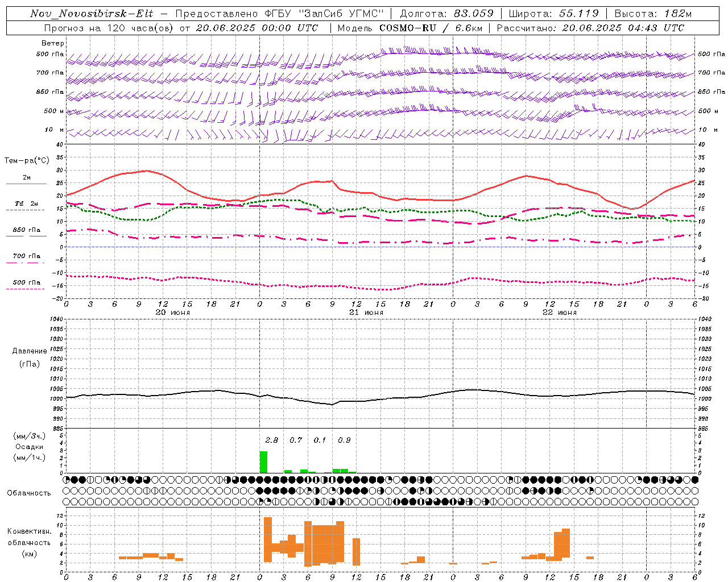Click the "700 гПа" temperature legend entry
The width and height of the screenshot is (728, 582).
coord(27,256)
